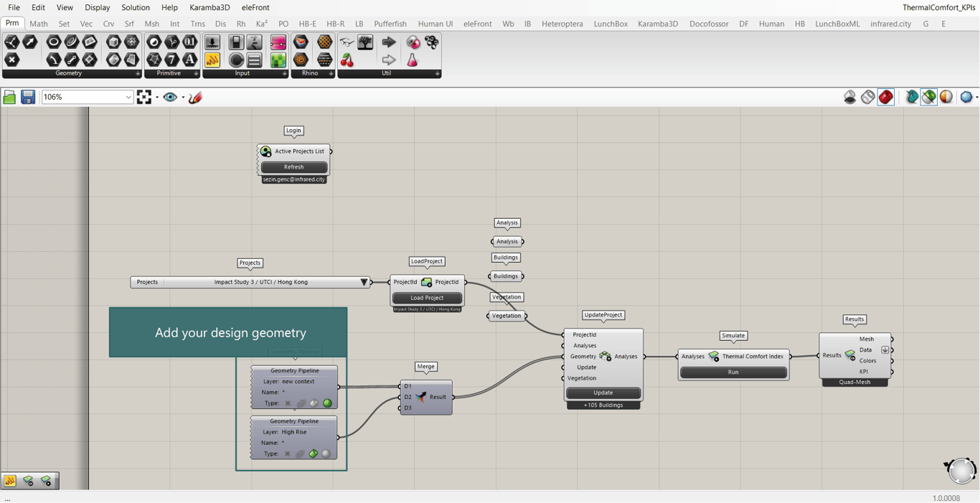Click the Merge component's icon
This screenshot has height=503, width=980.
(421, 397)
